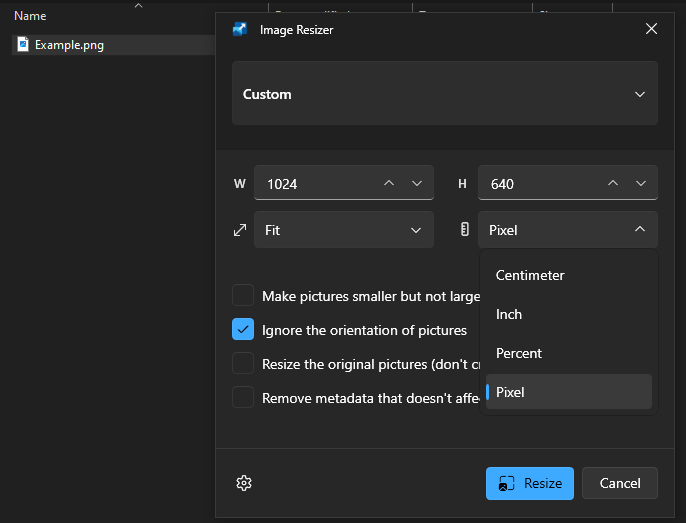Choose Pixel from the unit list
Screen dimensions: 686x523
569,392
